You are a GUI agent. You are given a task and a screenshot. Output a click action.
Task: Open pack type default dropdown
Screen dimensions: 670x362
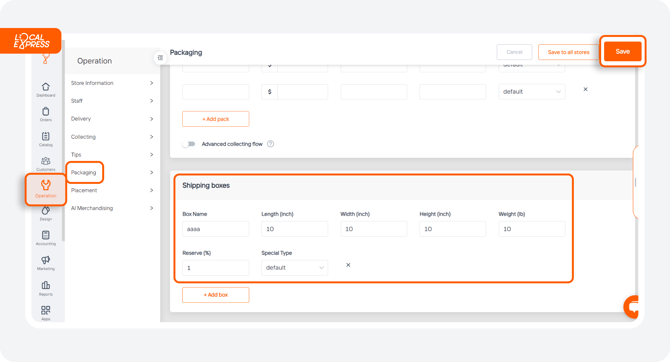(x=532, y=91)
